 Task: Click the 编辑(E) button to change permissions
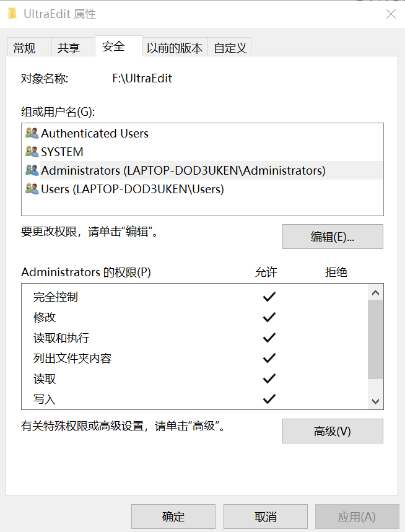point(332,237)
